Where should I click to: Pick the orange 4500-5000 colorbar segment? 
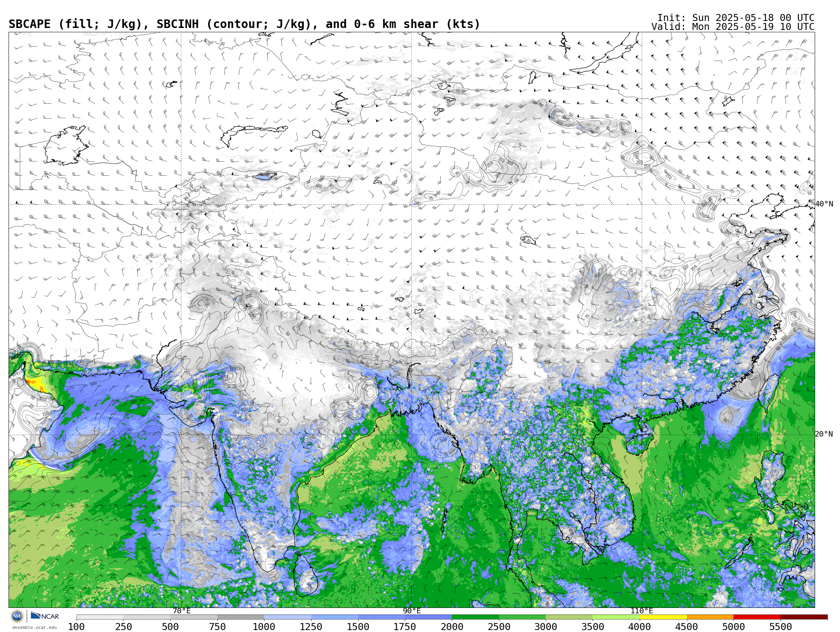point(710,617)
